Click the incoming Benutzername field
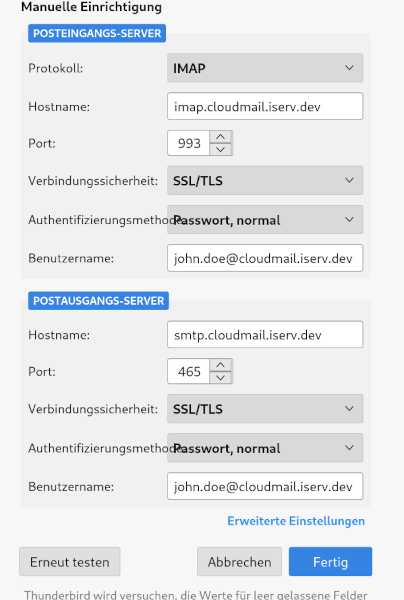The width and height of the screenshot is (404, 600). click(x=265, y=258)
